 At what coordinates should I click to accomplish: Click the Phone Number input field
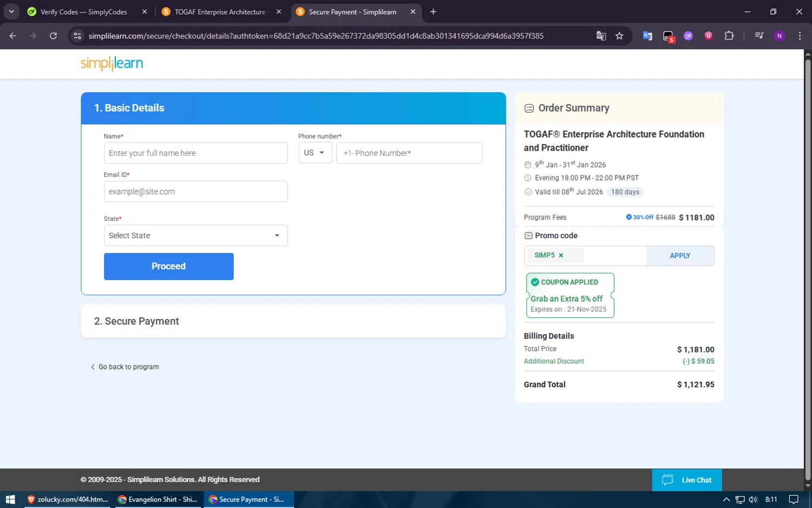click(409, 153)
